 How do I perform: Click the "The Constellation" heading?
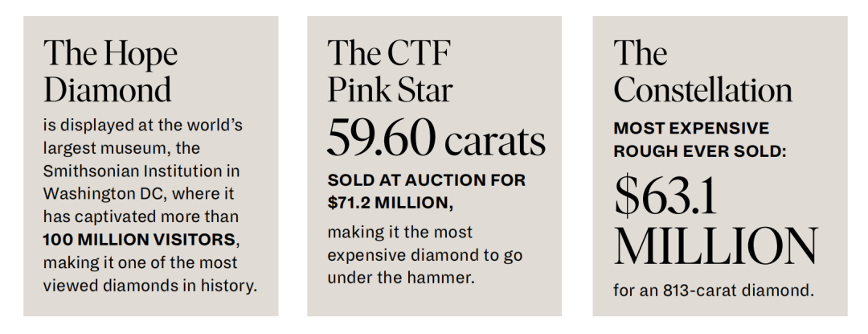pyautogui.click(x=702, y=71)
